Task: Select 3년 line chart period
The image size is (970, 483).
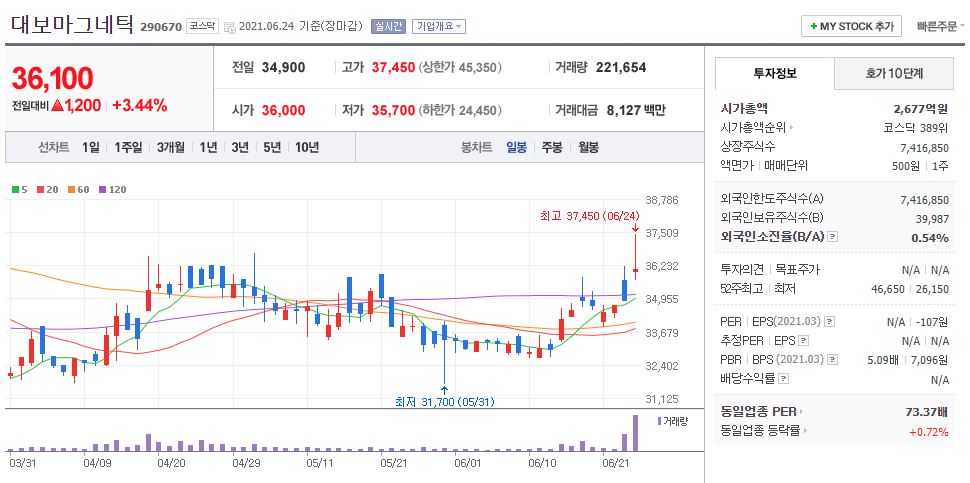Action: point(240,148)
